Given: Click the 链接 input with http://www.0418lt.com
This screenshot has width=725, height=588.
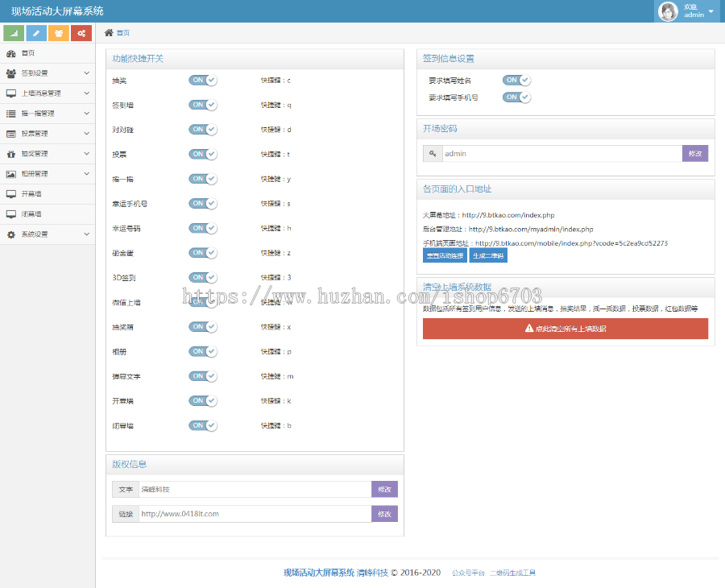Looking at the screenshot, I should point(255,514).
